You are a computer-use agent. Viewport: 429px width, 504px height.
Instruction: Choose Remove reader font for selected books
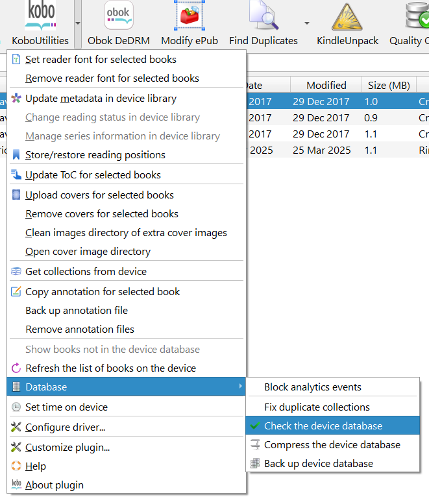tap(127, 78)
